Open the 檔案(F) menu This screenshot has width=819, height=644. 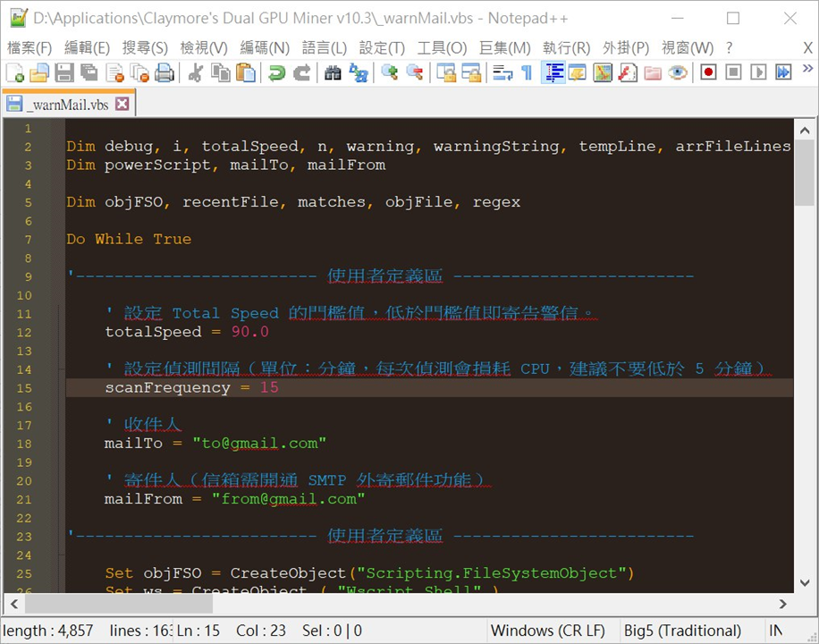pos(30,48)
